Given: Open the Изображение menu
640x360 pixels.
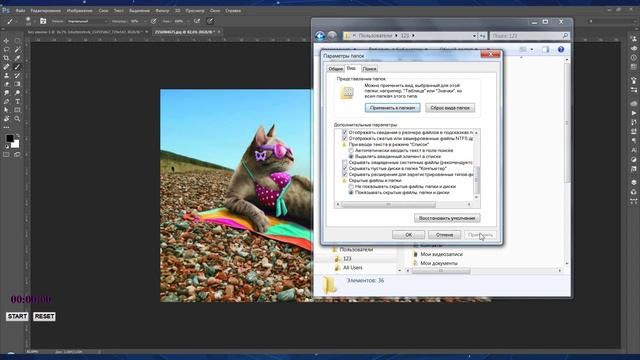Looking at the screenshot, I should 79,11.
